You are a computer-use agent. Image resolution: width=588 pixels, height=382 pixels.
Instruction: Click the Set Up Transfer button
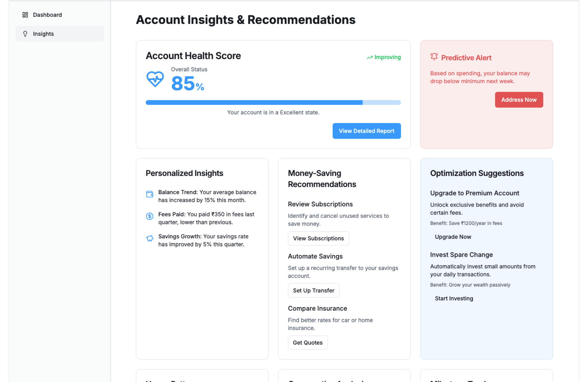tap(313, 290)
